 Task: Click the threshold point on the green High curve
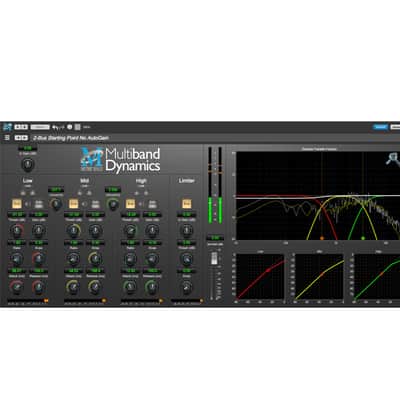pyautogui.click(x=382, y=273)
